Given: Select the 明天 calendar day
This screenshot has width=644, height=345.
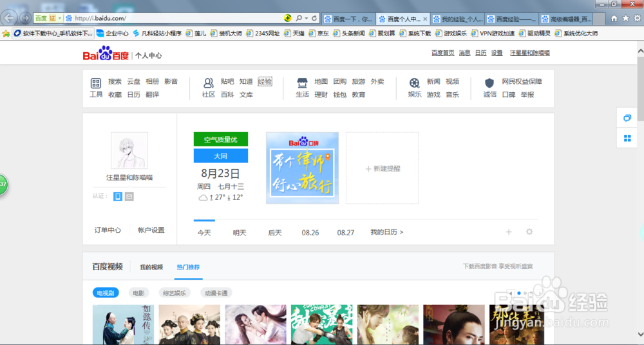Looking at the screenshot, I should tap(240, 233).
